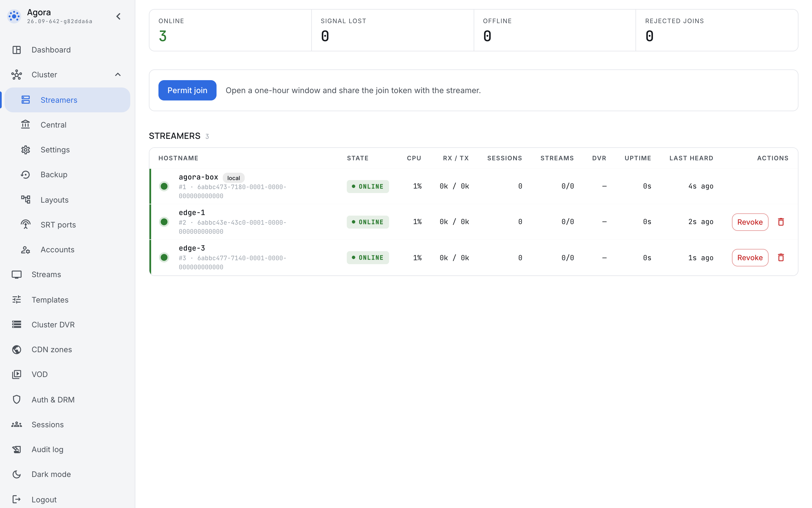Click the Streams monitor icon
Image resolution: width=812 pixels, height=508 pixels.
16,275
